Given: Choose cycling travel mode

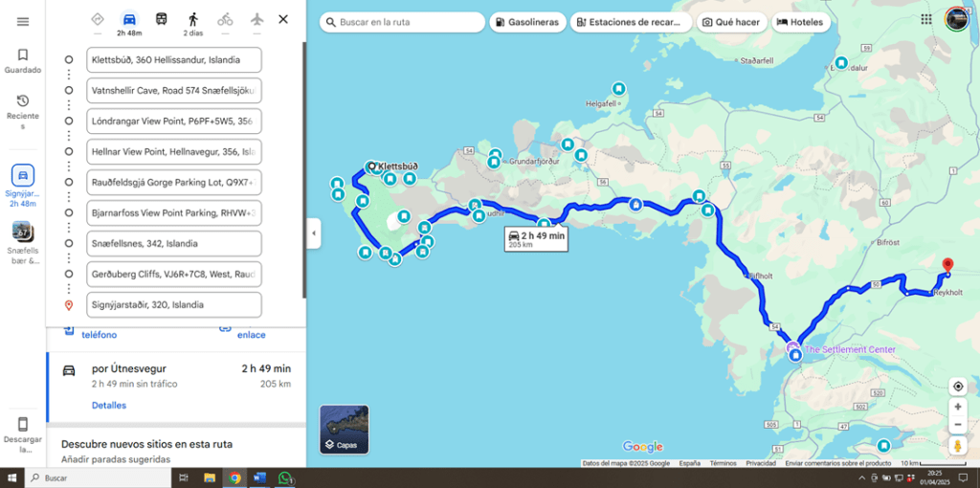Looking at the screenshot, I should tap(225, 19).
